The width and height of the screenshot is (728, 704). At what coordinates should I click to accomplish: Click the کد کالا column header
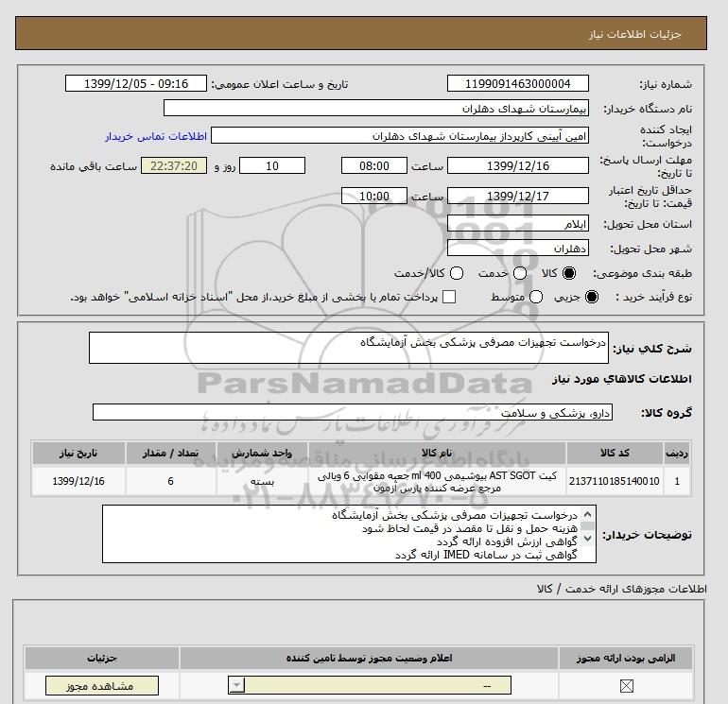pos(615,453)
